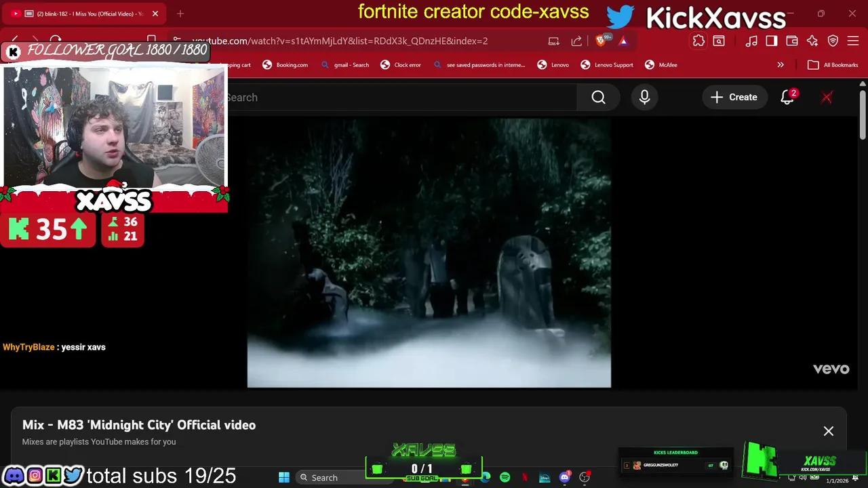Open Leo AI sparkle icon
The height and width of the screenshot is (488, 868).
[x=812, y=41]
